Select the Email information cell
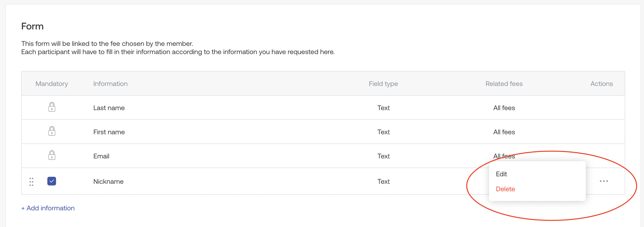 pyautogui.click(x=101, y=156)
